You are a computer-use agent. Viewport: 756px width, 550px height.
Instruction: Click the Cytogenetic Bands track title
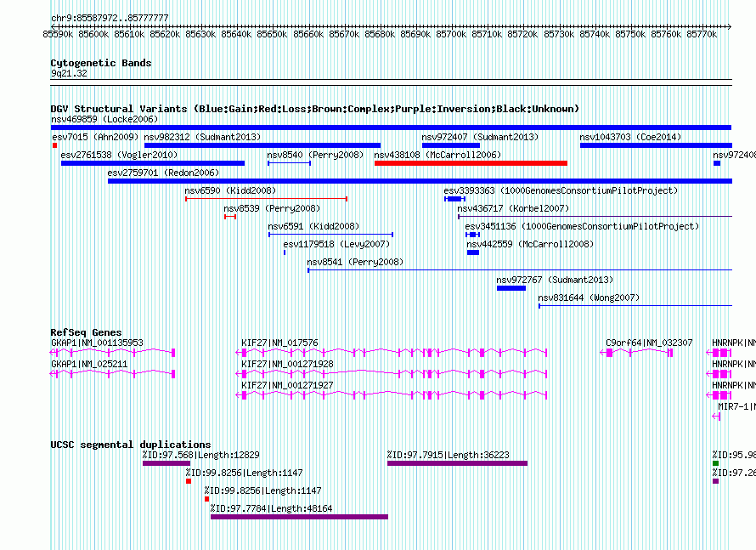(x=101, y=63)
